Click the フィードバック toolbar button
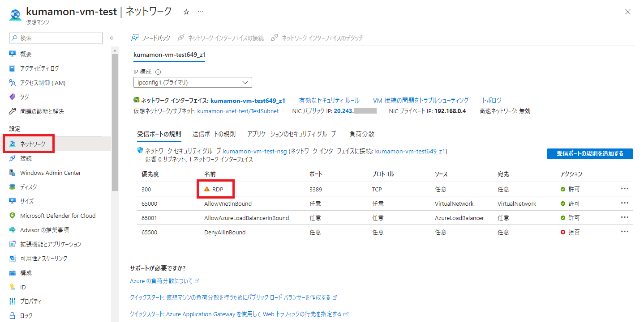 tap(151, 38)
